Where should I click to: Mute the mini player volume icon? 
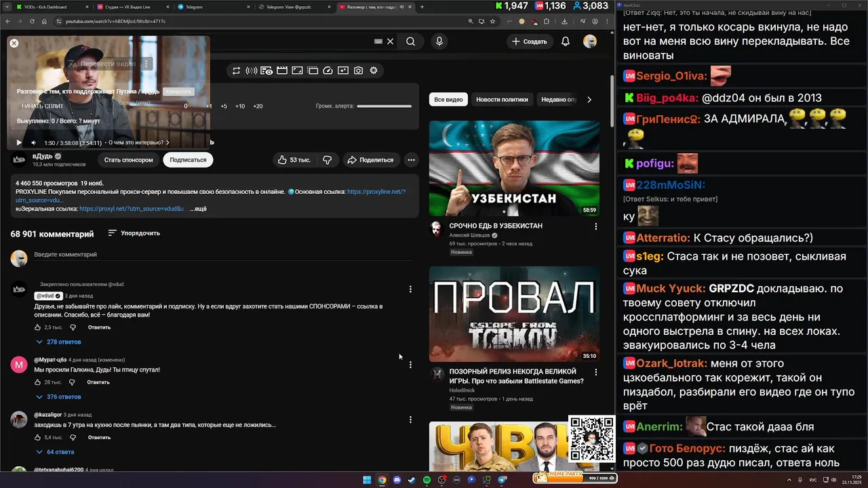pyautogui.click(x=34, y=143)
